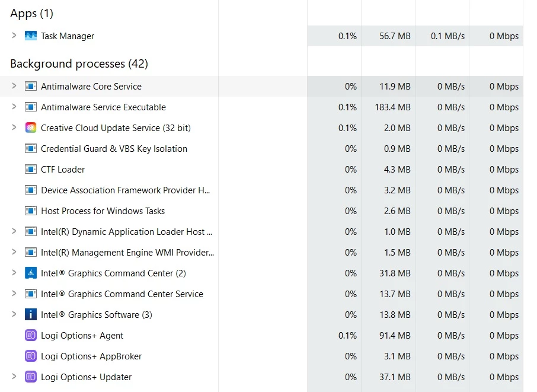
Task: Select Device Association Framework Provider Host name
Action: [125, 190]
